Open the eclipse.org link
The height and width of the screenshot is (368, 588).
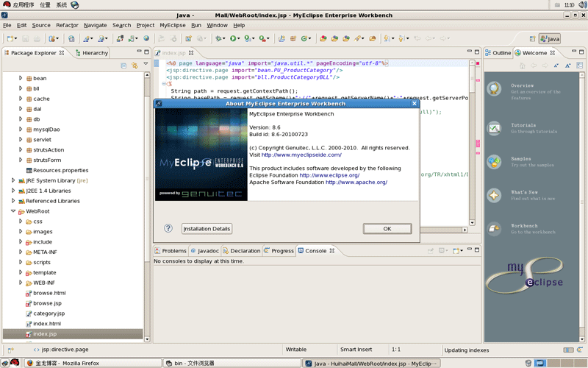click(329, 175)
